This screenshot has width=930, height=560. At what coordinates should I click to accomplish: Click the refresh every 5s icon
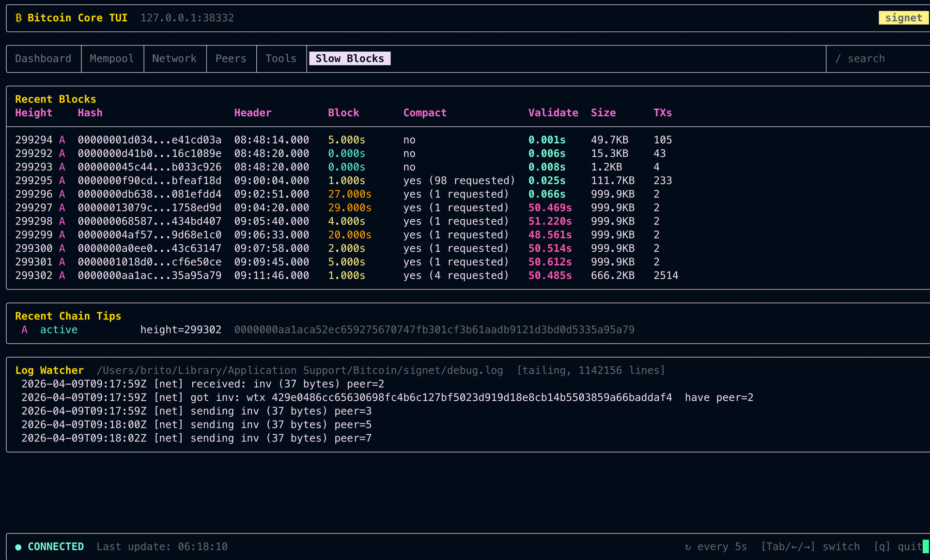pos(688,547)
